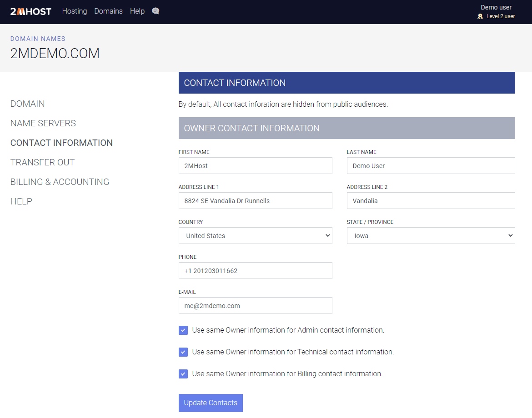Select the E-mail input field
Viewport: 532px width, 418px height.
pyautogui.click(x=255, y=306)
